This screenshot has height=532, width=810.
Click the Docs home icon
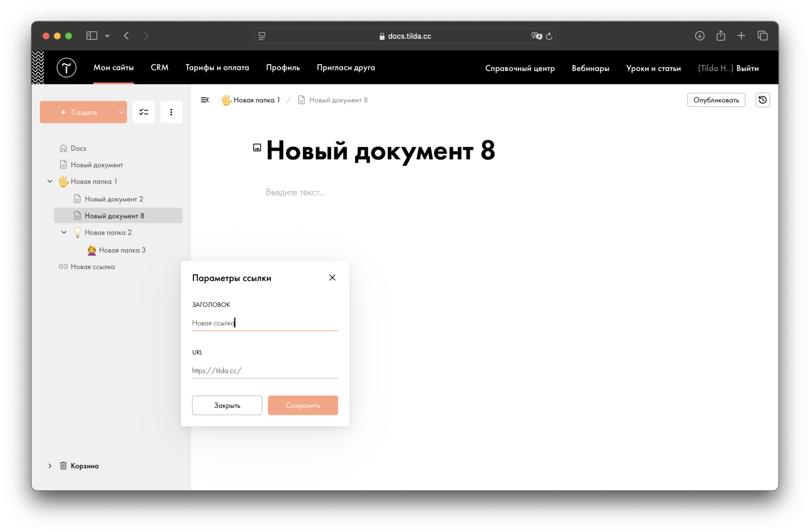63,148
